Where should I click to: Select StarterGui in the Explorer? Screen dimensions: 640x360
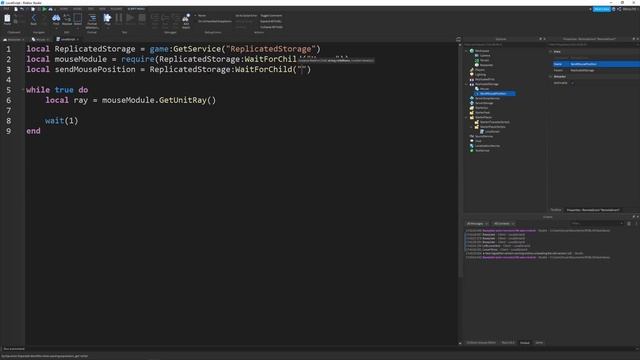(x=481, y=108)
